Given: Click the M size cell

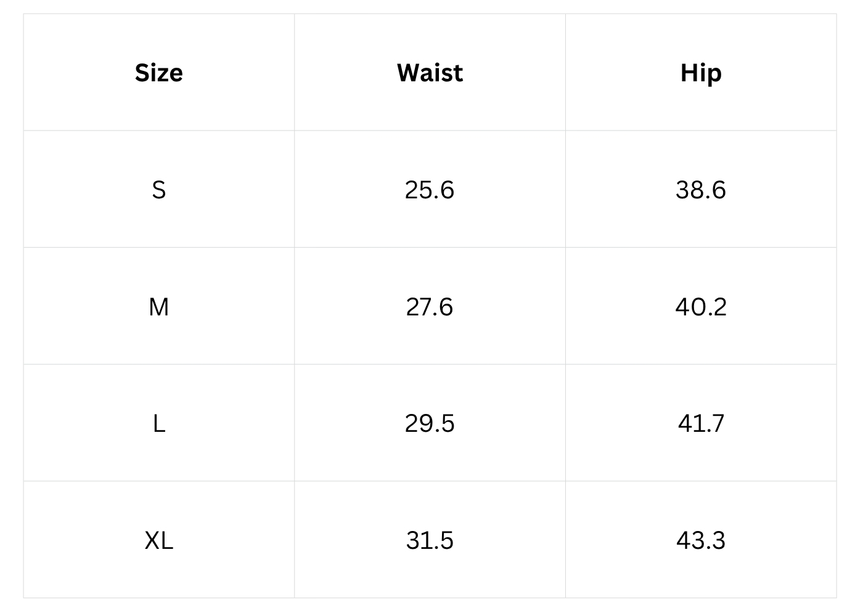Looking at the screenshot, I should coord(159,307).
